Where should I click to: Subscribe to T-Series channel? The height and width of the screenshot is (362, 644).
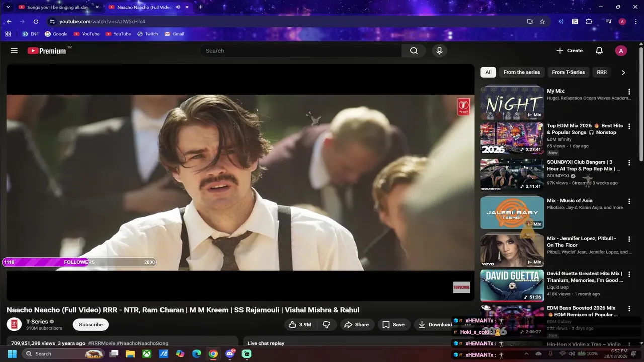pos(91,325)
